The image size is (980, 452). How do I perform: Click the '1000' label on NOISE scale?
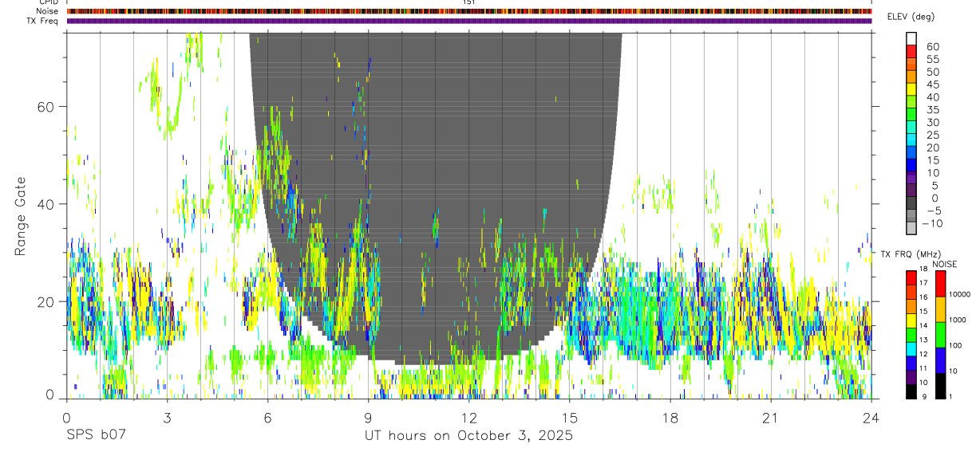[958, 320]
